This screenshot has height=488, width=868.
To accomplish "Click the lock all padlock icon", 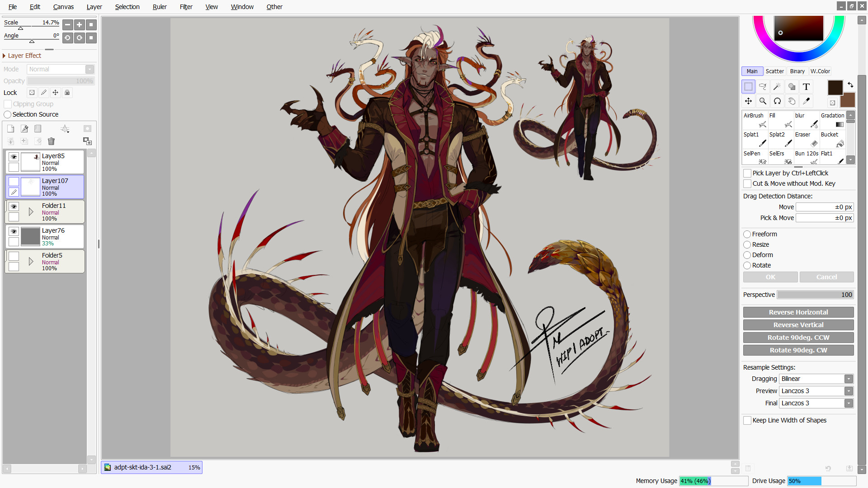I will pos(67,93).
